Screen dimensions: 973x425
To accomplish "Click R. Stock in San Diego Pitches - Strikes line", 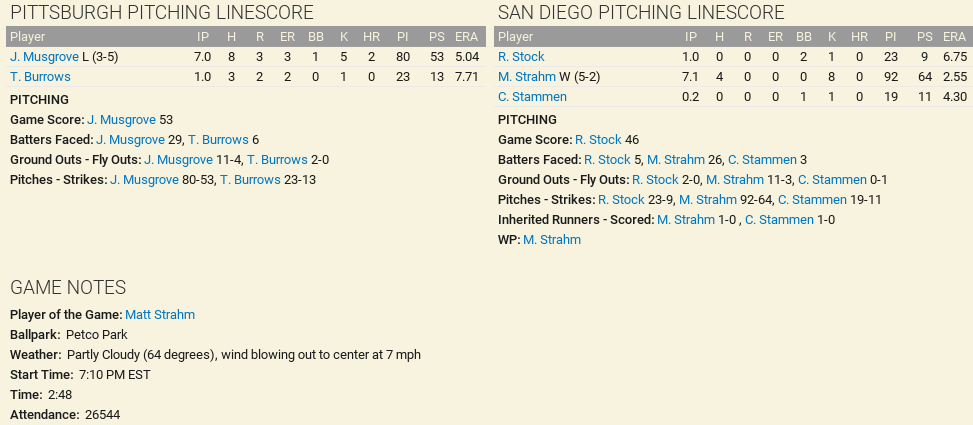I will click(621, 200).
